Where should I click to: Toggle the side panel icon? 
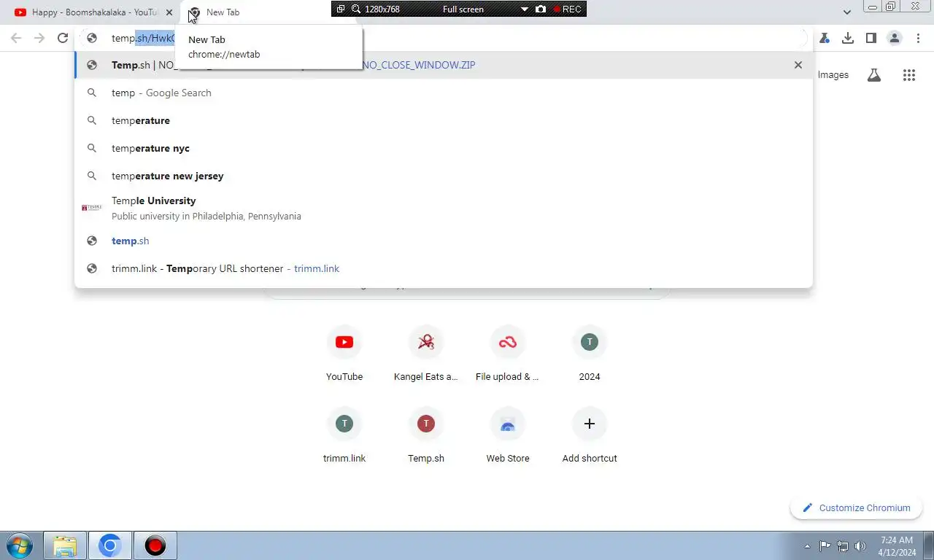[871, 38]
